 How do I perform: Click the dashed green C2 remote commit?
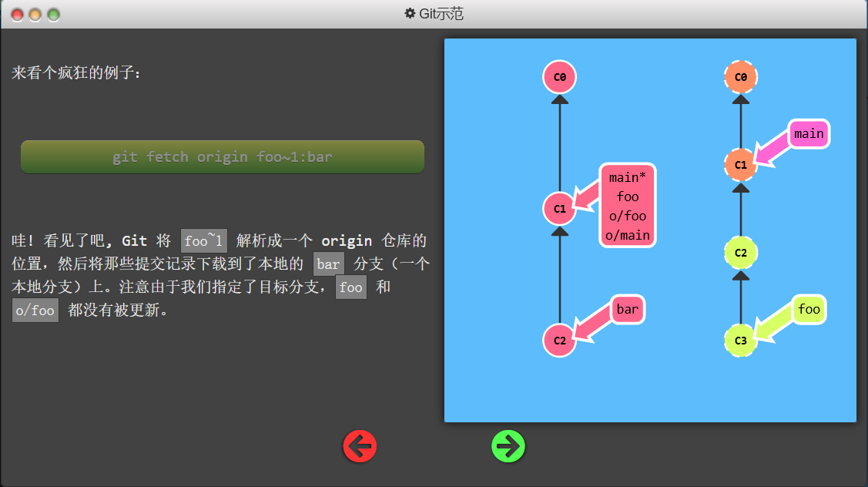tap(741, 252)
